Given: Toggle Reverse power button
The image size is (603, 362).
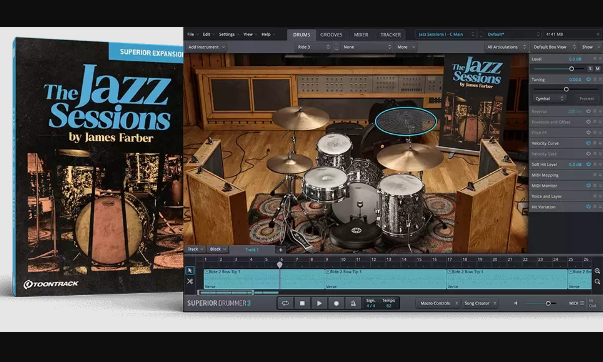Looking at the screenshot, I should [x=588, y=111].
